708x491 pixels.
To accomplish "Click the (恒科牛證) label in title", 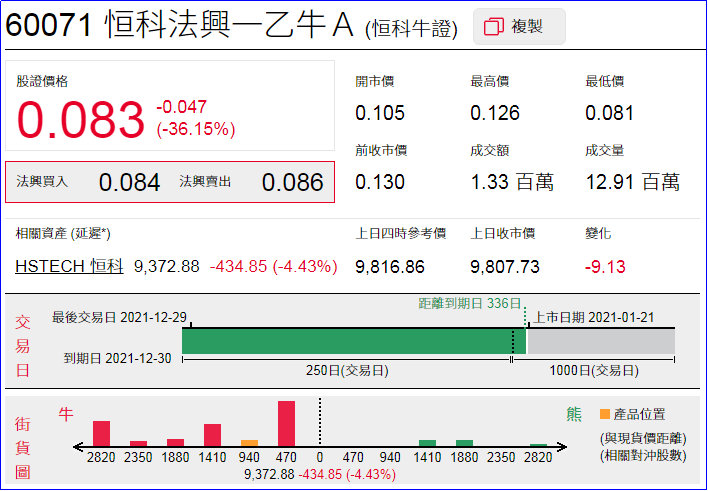I will (x=412, y=29).
